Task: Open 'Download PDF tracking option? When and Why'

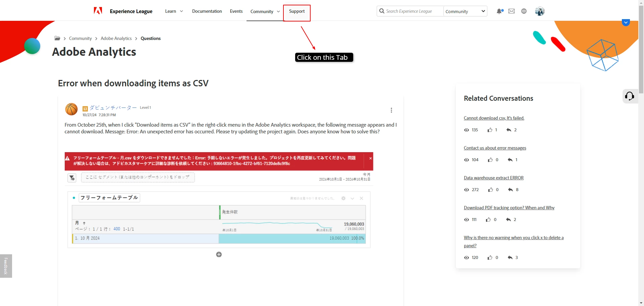Action: (x=509, y=208)
